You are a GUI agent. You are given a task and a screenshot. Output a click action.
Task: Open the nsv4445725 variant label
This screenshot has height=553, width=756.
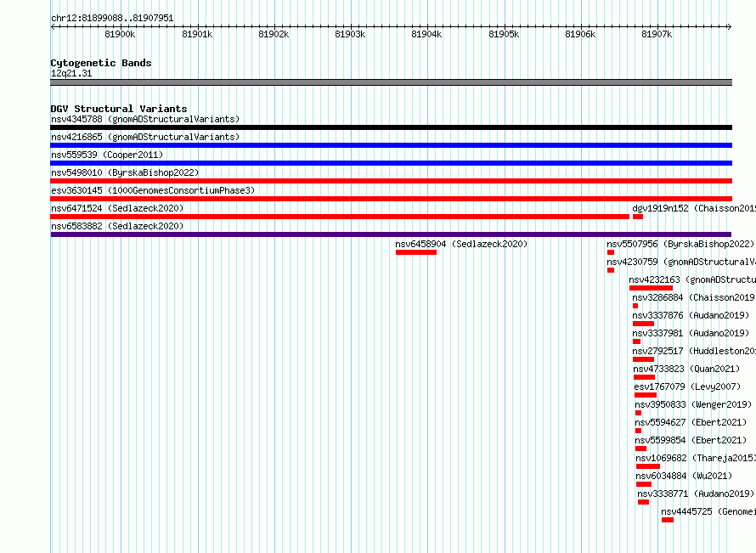(x=708, y=511)
